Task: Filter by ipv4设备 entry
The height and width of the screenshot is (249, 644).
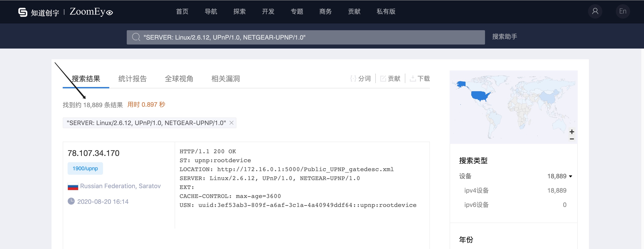Action: [476, 191]
